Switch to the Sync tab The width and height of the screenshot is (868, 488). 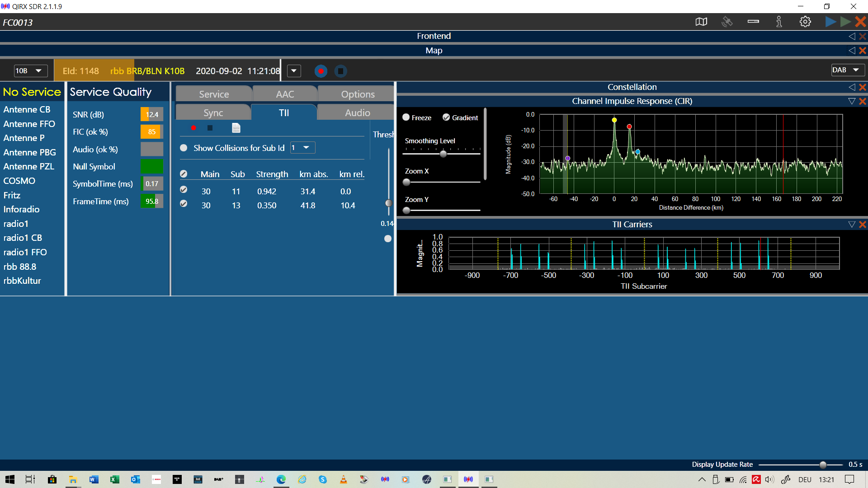pyautogui.click(x=213, y=113)
